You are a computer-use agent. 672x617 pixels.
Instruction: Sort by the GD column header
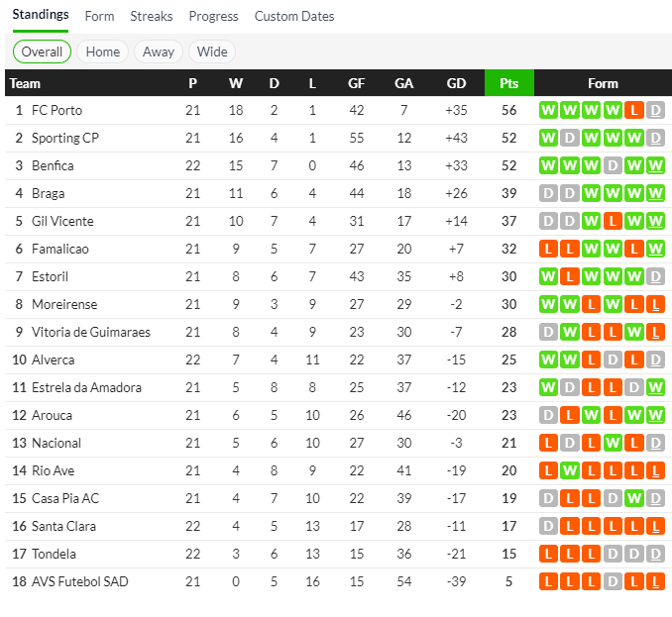[456, 83]
